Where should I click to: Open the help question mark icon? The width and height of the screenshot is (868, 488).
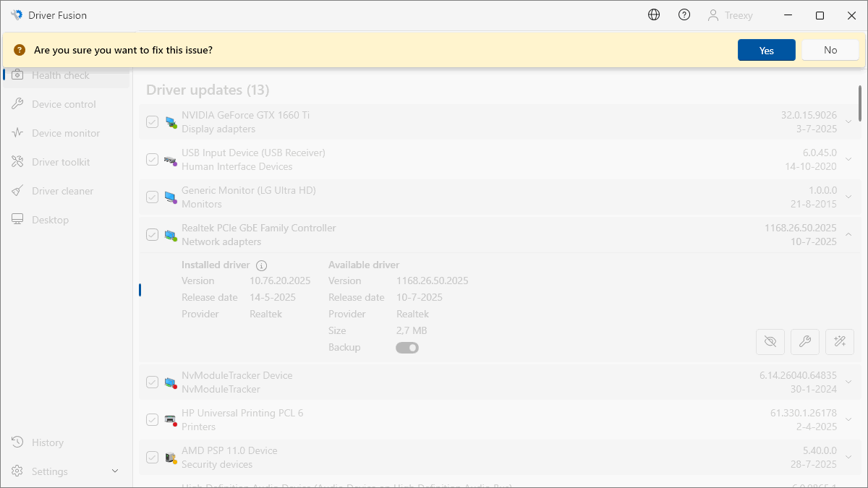pos(684,15)
